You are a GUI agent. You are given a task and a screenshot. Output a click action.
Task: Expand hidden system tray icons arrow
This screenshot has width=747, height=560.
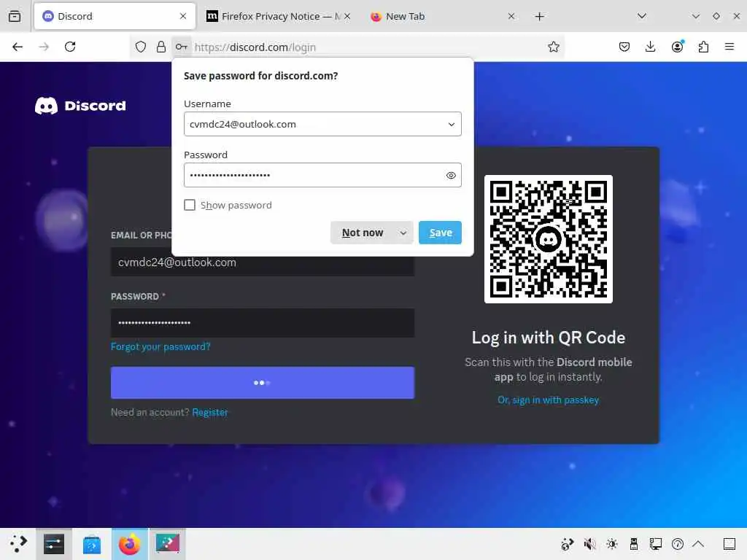(698, 544)
